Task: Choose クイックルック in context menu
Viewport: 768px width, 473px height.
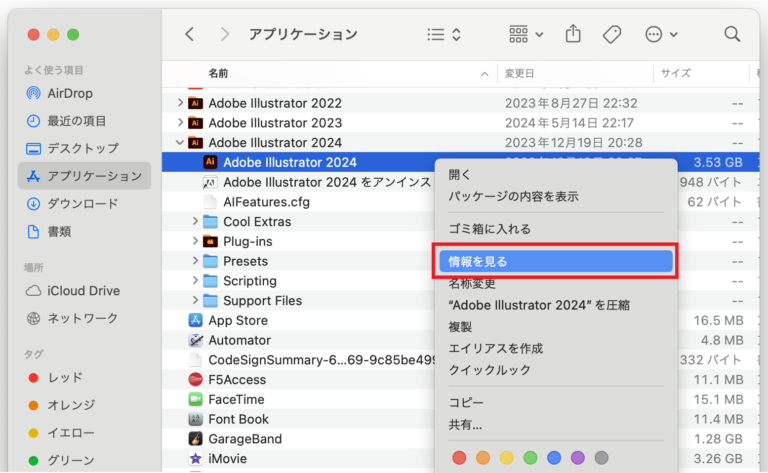Action: (556, 370)
